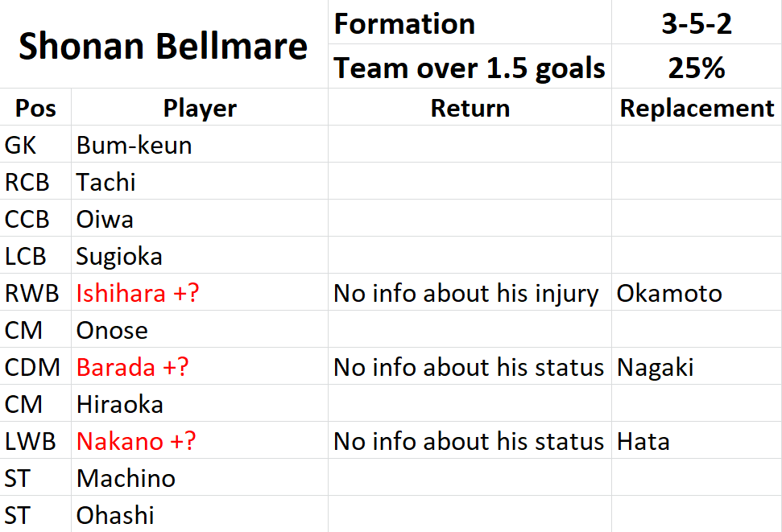This screenshot has height=532, width=782.
Task: Click the CDM position cell
Action: [35, 366]
